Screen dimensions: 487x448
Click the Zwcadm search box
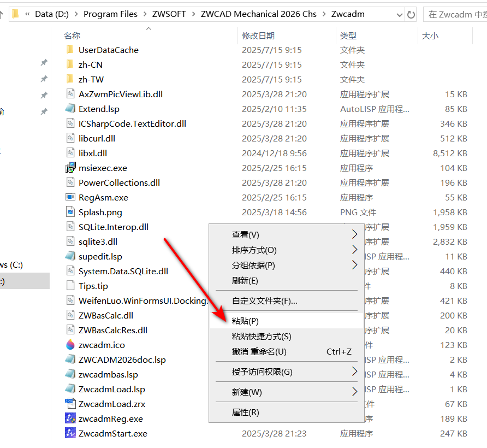tap(455, 14)
